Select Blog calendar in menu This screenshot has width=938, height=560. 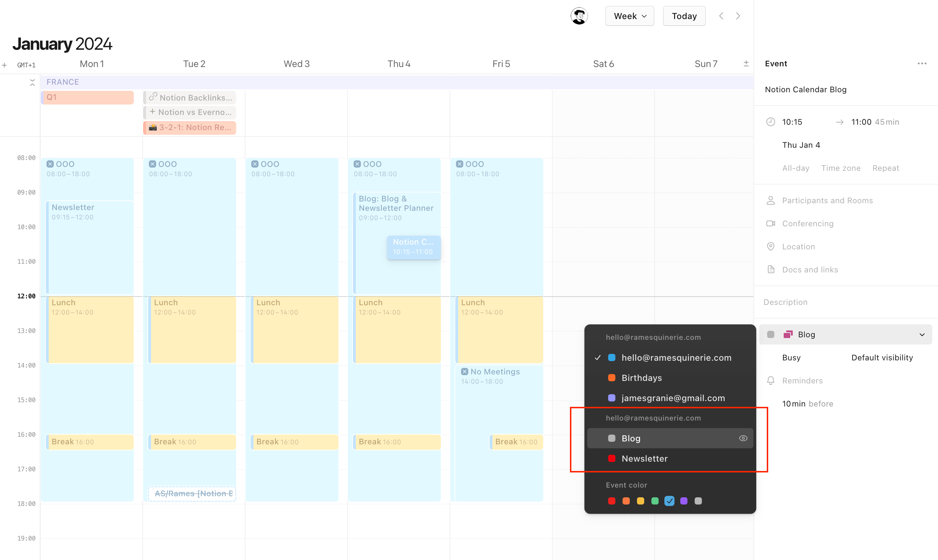click(670, 438)
